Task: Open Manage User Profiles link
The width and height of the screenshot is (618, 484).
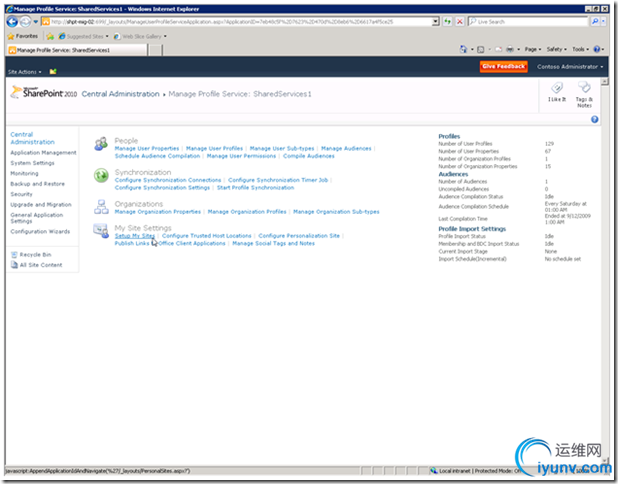Action: [214, 149]
